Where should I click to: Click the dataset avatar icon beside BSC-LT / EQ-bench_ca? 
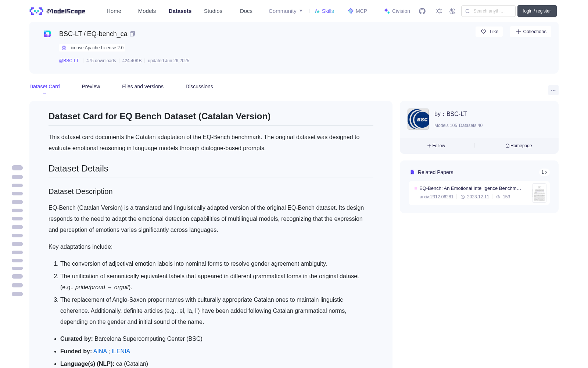point(47,34)
